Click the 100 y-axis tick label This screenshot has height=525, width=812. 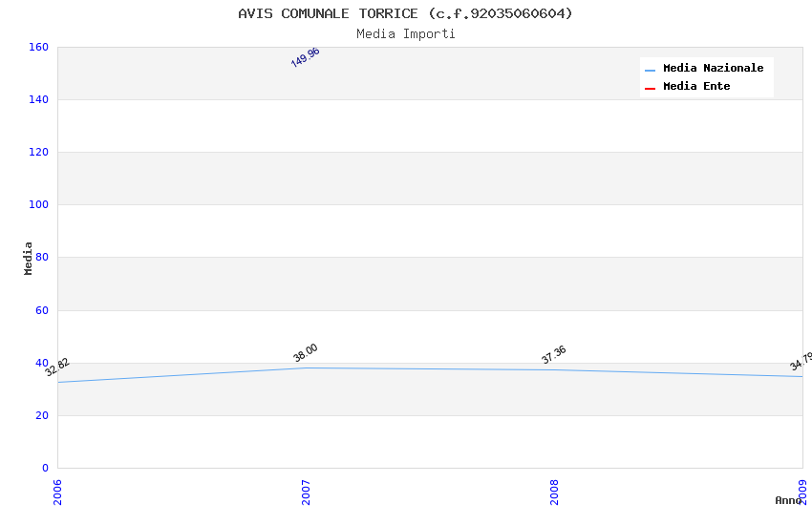click(38, 204)
